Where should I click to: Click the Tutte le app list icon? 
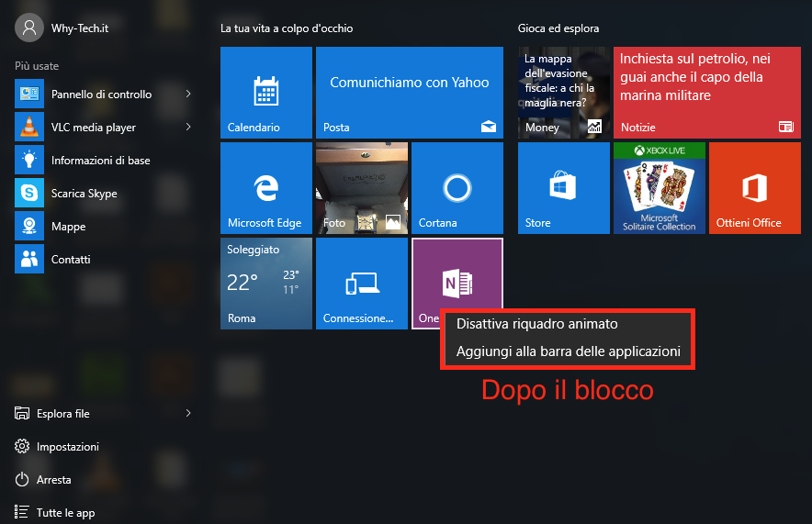coord(21,512)
